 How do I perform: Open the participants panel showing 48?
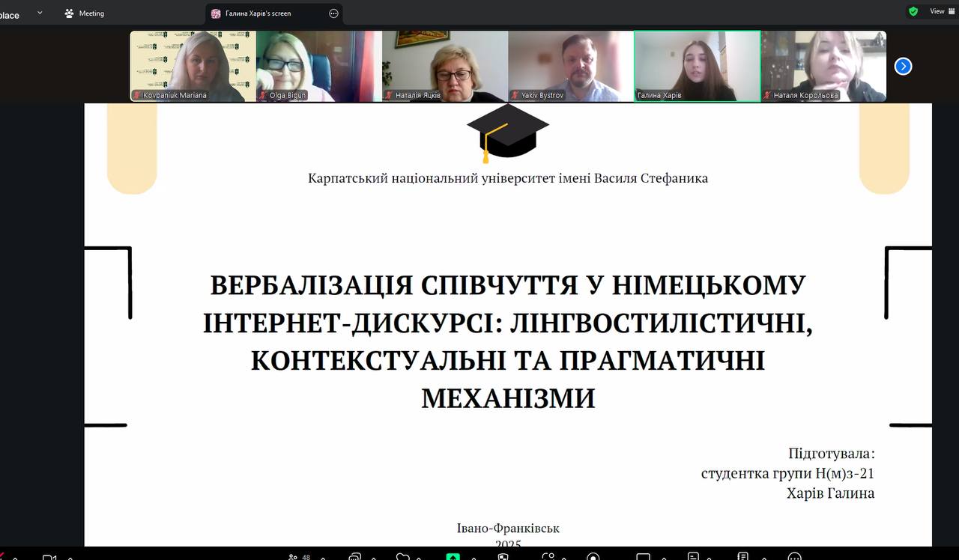click(298, 556)
